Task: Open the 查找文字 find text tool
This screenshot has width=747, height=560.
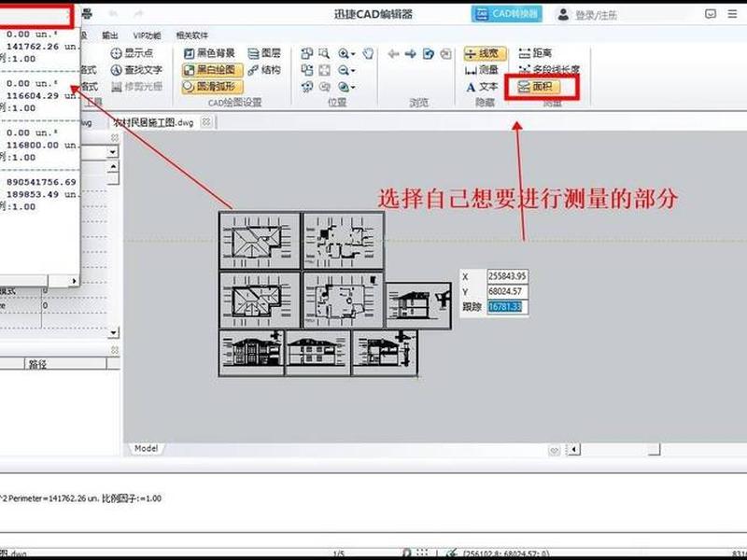Action: pos(136,70)
